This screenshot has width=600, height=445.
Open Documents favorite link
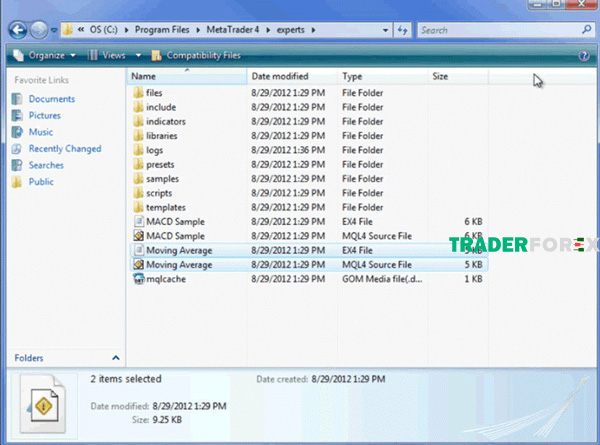coord(52,99)
